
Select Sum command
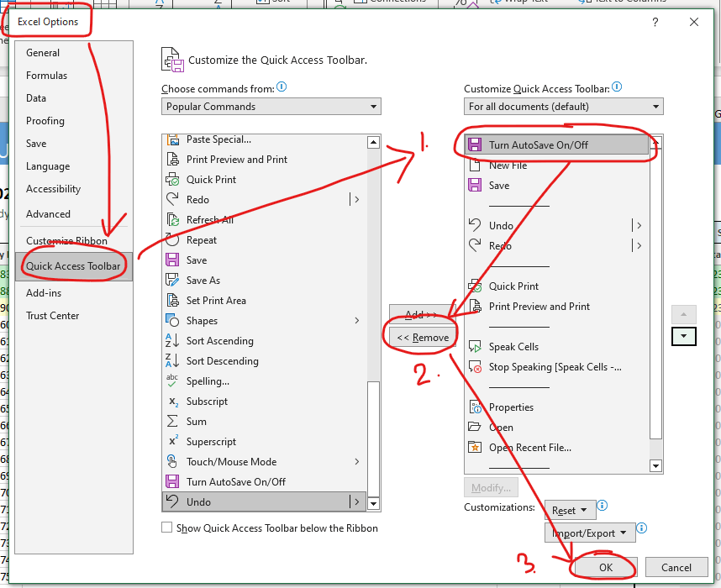pyautogui.click(x=265, y=422)
